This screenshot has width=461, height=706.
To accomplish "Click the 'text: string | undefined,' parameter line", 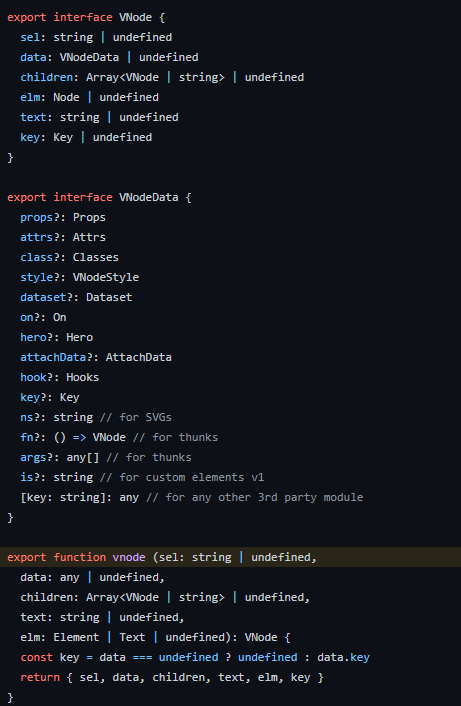I will tap(103, 617).
